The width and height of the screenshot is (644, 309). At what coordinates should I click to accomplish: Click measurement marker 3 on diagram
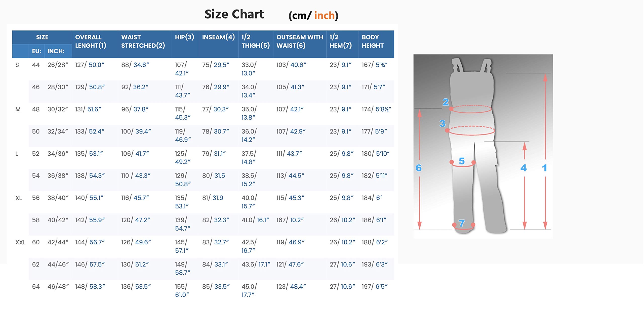pyautogui.click(x=442, y=123)
